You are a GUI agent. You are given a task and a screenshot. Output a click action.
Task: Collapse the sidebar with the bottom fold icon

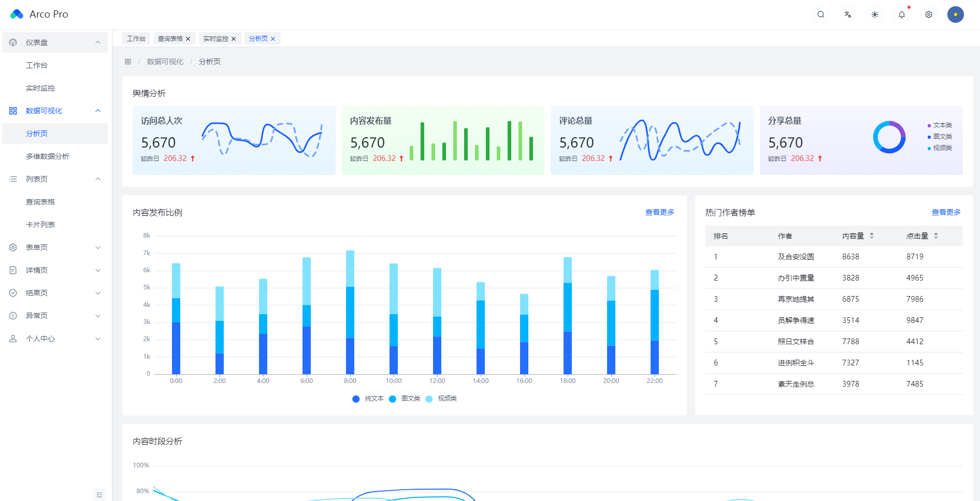(99, 495)
